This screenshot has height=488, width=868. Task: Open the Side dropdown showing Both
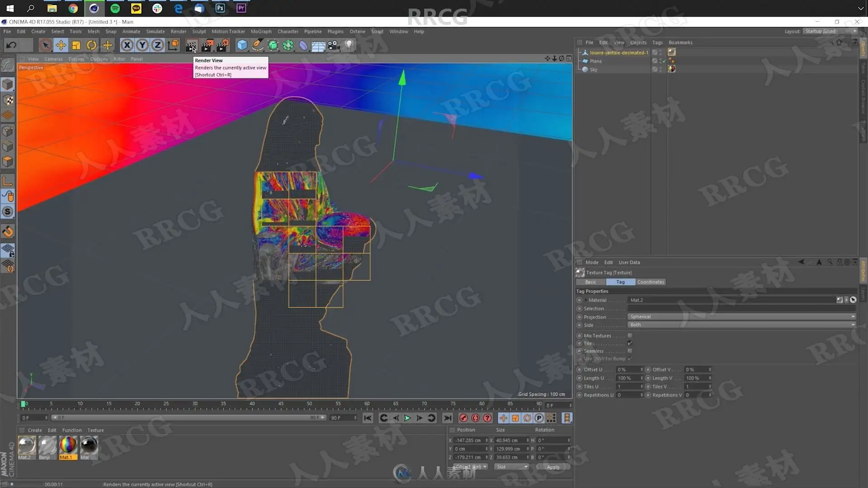[x=741, y=325]
